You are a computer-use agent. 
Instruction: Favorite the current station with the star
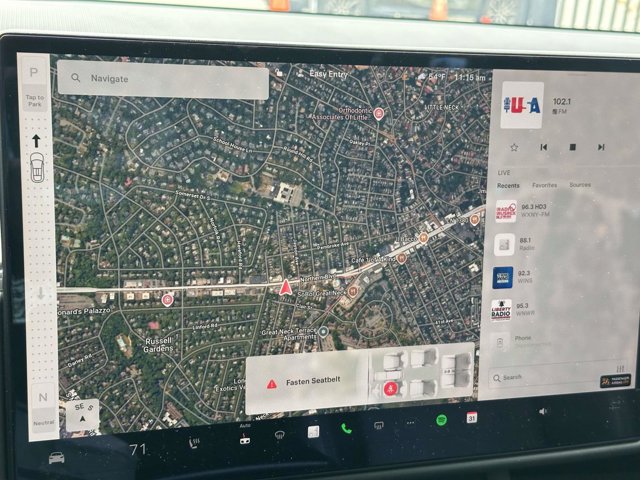tap(514, 147)
